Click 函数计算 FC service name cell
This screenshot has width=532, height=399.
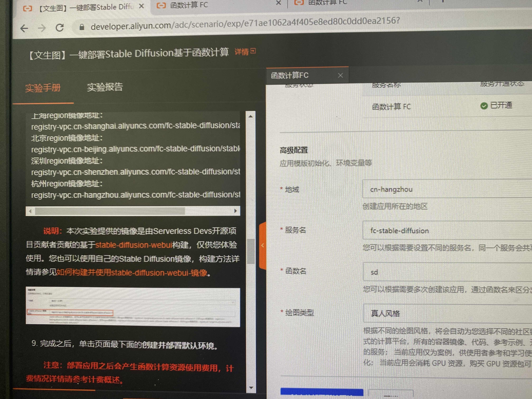(x=391, y=106)
